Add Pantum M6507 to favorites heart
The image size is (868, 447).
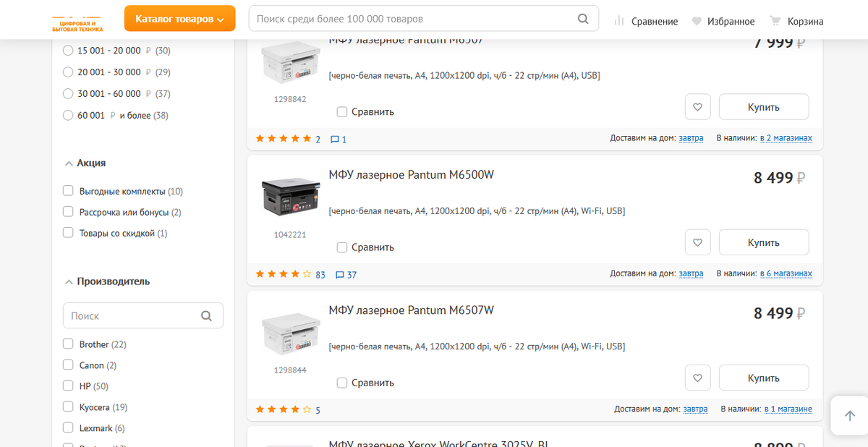coord(697,107)
